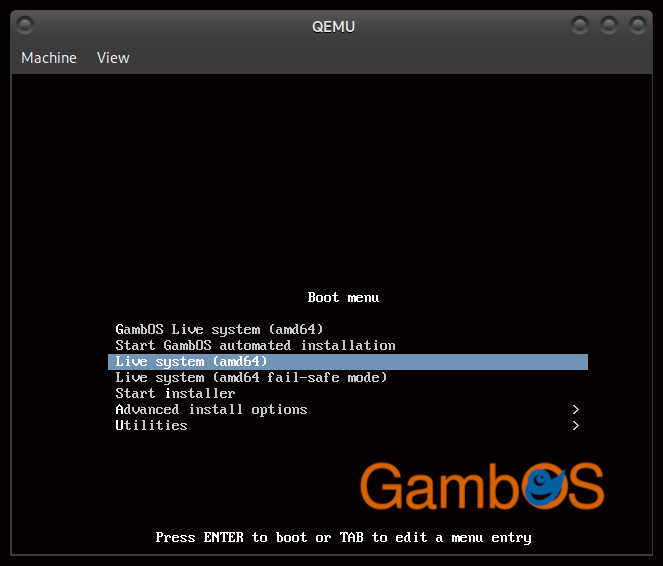Click the blue fish icon in logo

(x=545, y=486)
